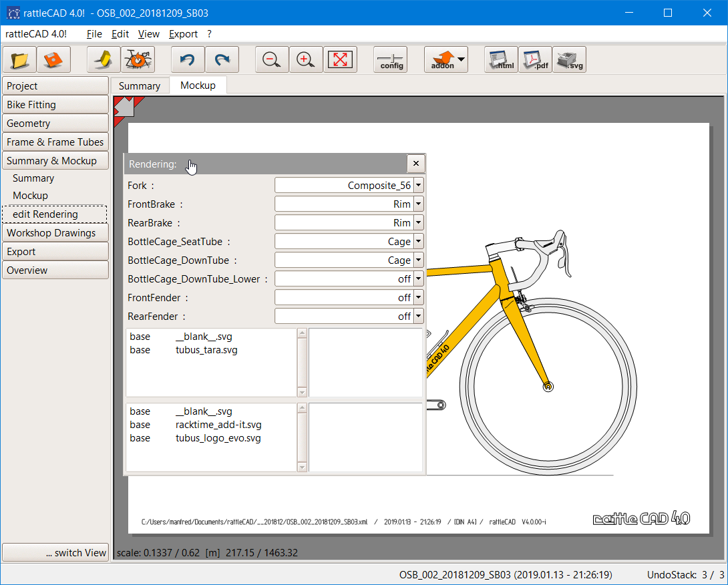The height and width of the screenshot is (585, 728).
Task: Export the drawing as html
Action: point(502,59)
